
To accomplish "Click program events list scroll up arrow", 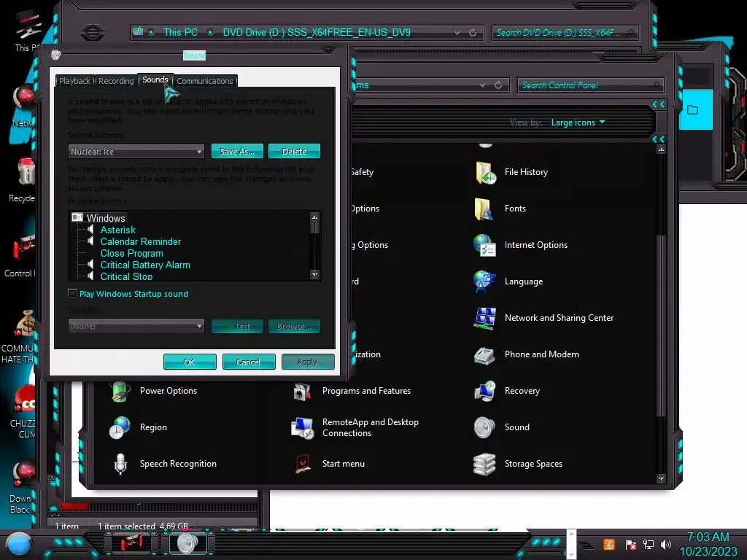I will click(314, 217).
